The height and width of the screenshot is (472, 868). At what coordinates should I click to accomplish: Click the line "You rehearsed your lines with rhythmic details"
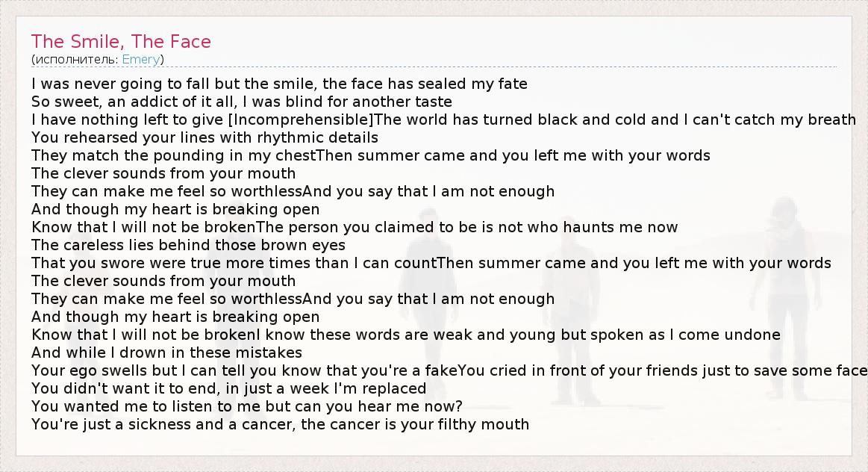(x=204, y=137)
